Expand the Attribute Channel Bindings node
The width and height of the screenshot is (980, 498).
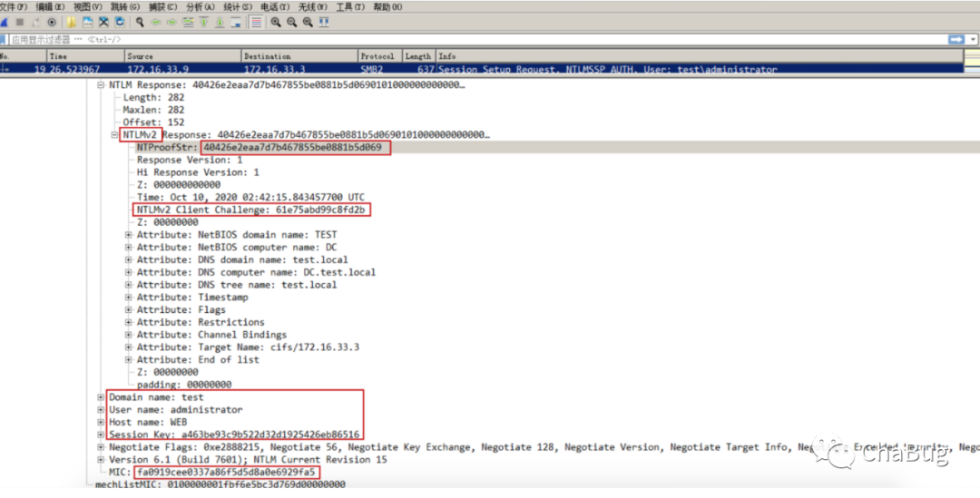(x=128, y=335)
